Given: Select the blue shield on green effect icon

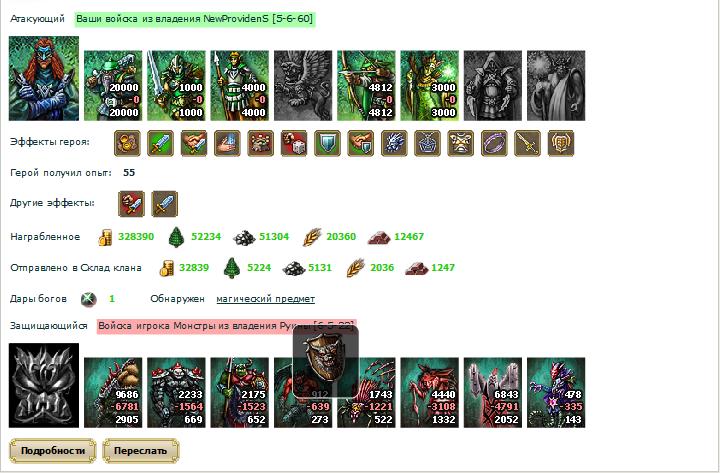Looking at the screenshot, I should click(x=328, y=143).
